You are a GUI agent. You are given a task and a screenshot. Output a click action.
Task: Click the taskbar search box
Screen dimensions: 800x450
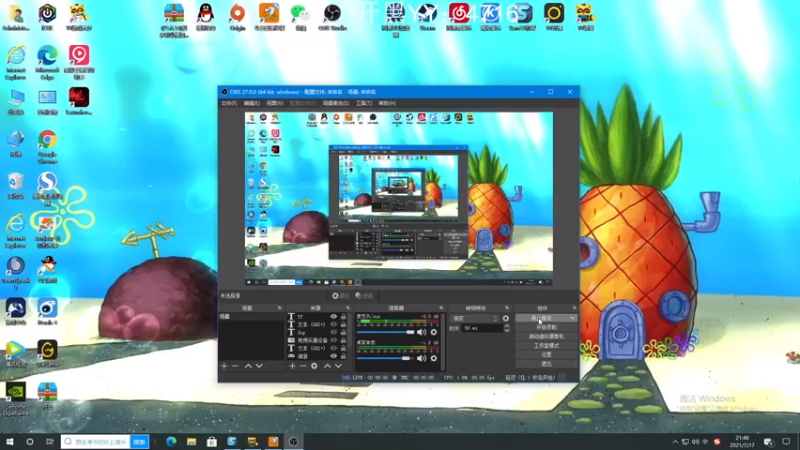pyautogui.click(x=95, y=442)
